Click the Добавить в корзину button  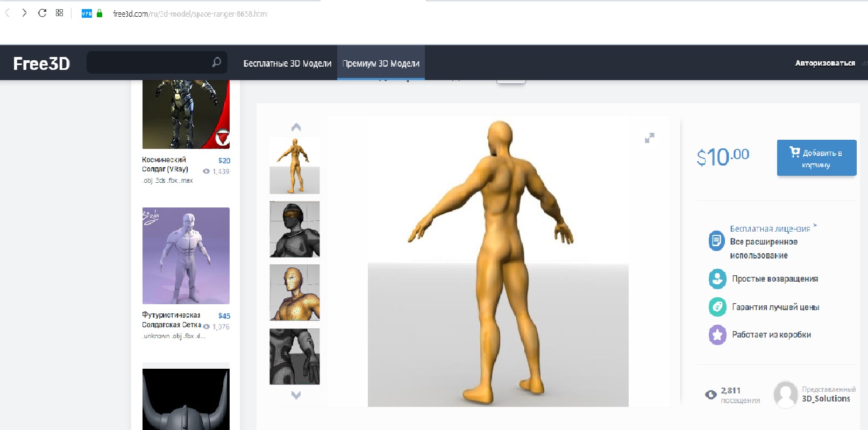816,158
